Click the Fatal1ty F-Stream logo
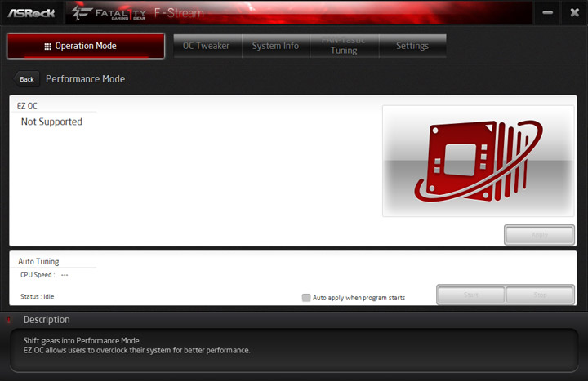This screenshot has width=588, height=381. [x=138, y=13]
